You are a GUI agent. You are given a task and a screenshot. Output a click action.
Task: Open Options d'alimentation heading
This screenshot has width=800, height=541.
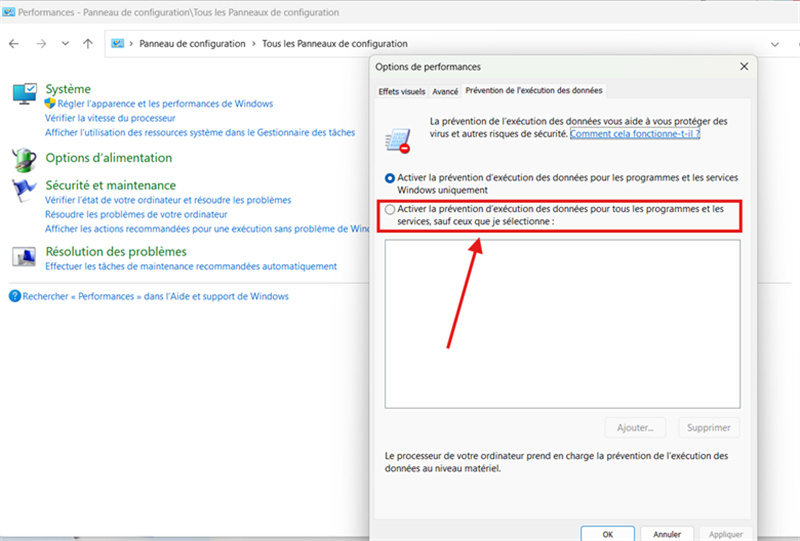(x=109, y=158)
